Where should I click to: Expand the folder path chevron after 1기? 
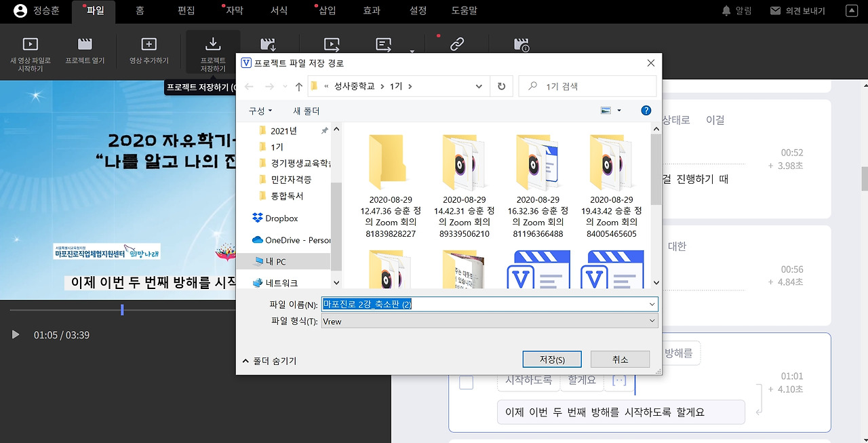[410, 85]
